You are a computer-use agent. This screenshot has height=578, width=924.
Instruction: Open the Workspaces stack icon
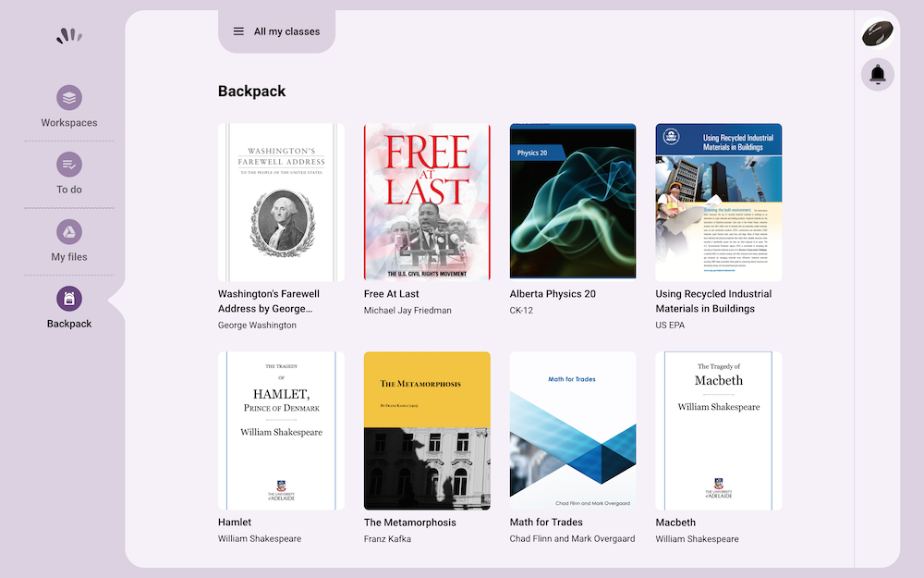coord(69,98)
